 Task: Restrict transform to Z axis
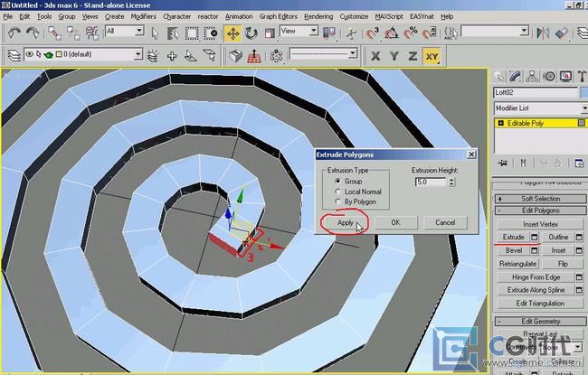click(x=413, y=56)
